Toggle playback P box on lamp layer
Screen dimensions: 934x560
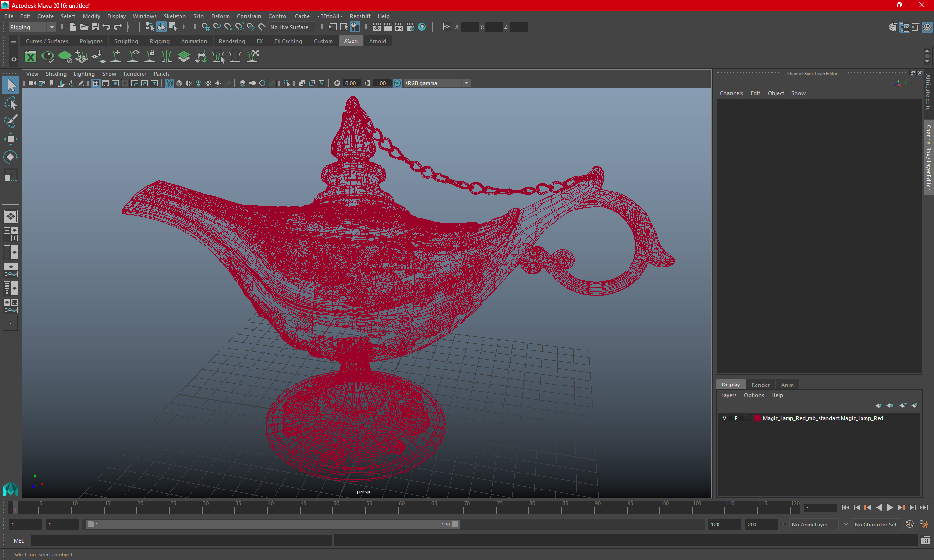[736, 418]
